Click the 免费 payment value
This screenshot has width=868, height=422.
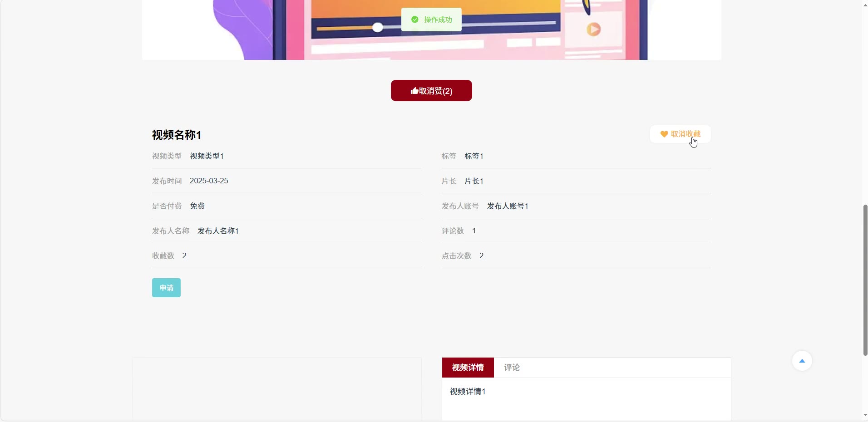[x=197, y=206]
